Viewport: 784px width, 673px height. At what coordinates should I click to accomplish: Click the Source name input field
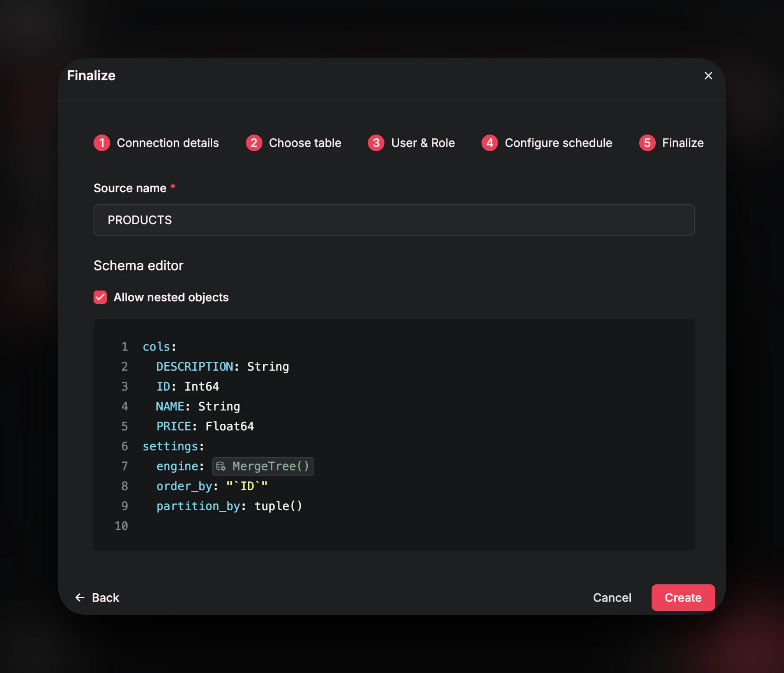point(393,220)
